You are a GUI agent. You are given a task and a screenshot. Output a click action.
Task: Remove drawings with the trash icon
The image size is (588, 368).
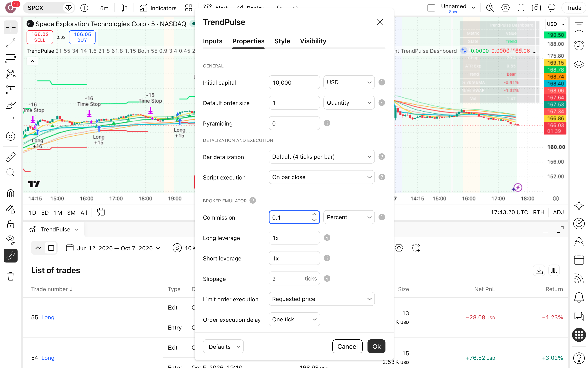tap(10, 276)
